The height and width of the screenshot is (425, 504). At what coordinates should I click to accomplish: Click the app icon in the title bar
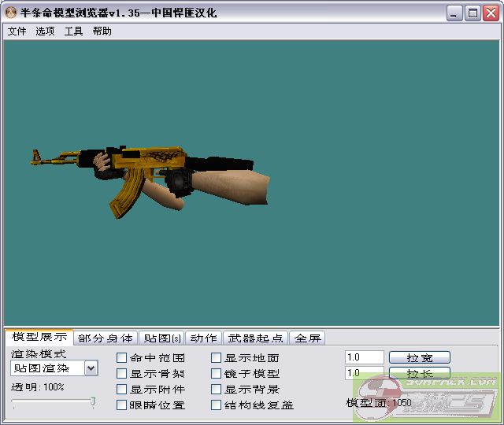(x=11, y=13)
